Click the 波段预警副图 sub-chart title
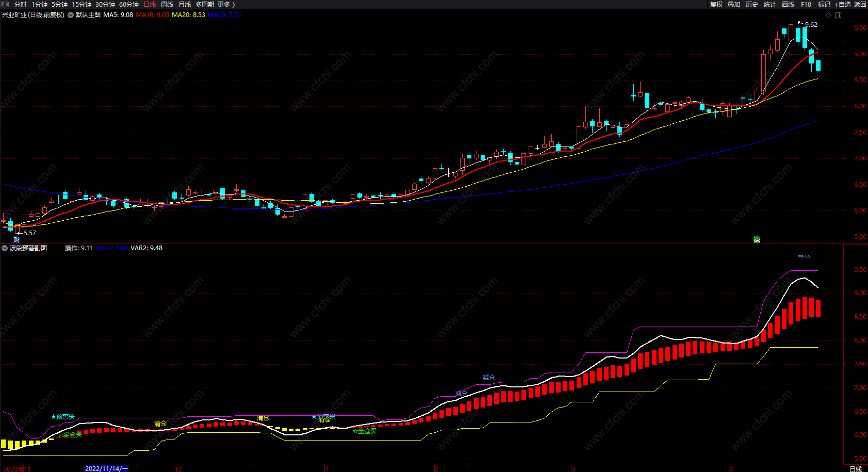868x472 pixels. click(28, 248)
